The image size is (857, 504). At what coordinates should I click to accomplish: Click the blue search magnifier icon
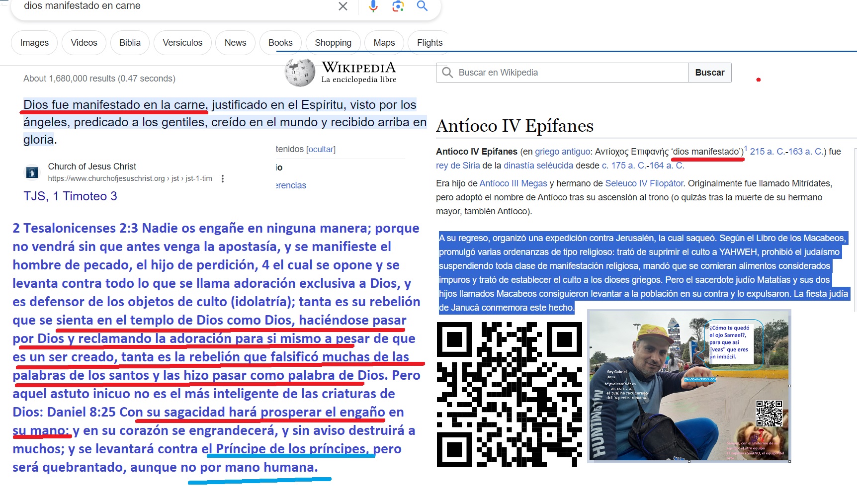(x=422, y=7)
